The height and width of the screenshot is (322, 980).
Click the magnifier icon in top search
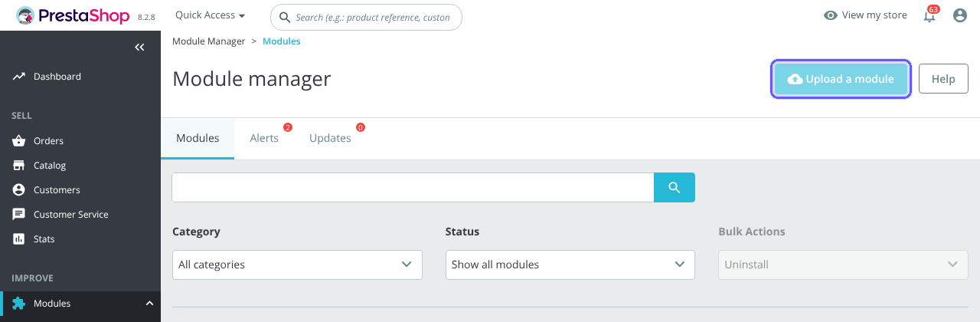[285, 17]
